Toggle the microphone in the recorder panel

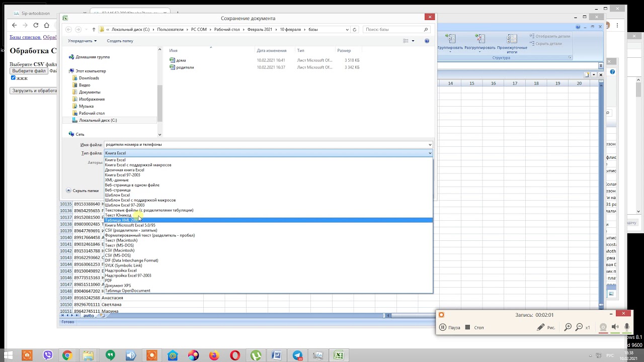coord(627,327)
